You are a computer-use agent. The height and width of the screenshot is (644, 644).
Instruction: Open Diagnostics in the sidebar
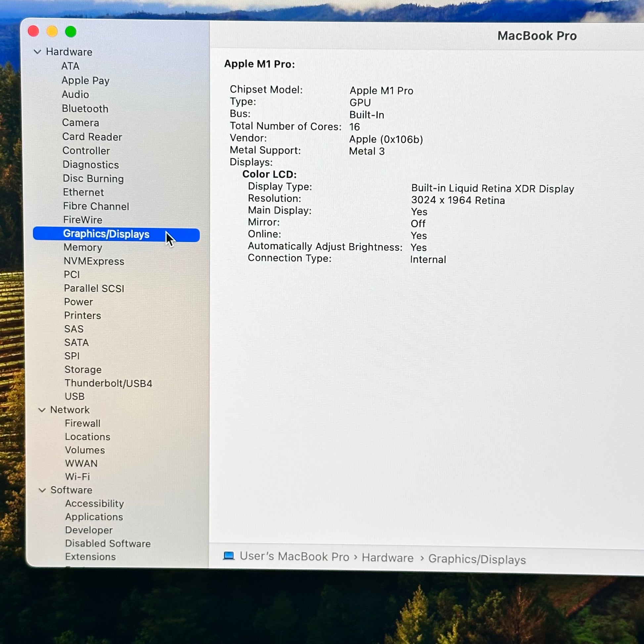91,165
